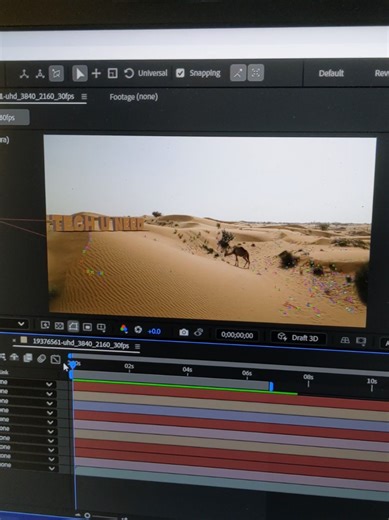The height and width of the screenshot is (520, 389).
Task: Click the Universal label next to rotate tool
Action: click(153, 73)
